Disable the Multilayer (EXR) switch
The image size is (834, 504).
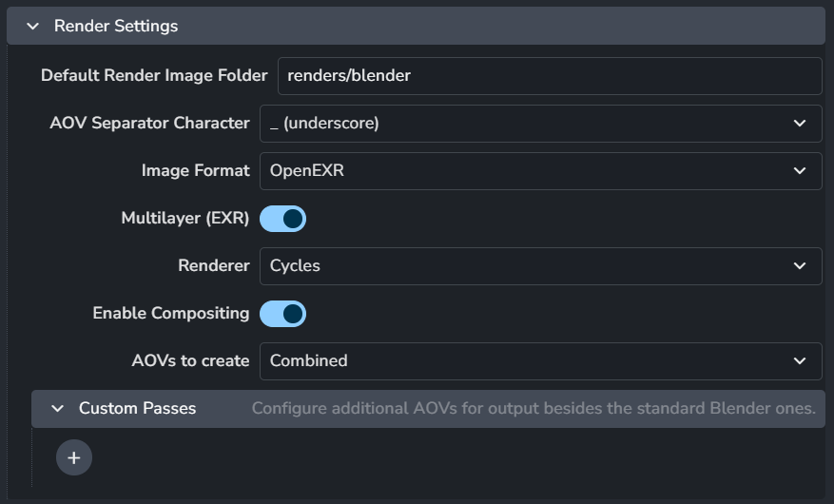pos(282,219)
